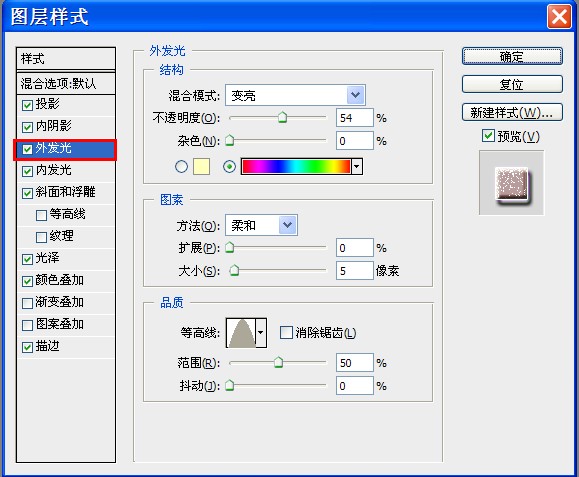
Task: Select 混合选项:默认 in the styles list
Action: coord(66,83)
